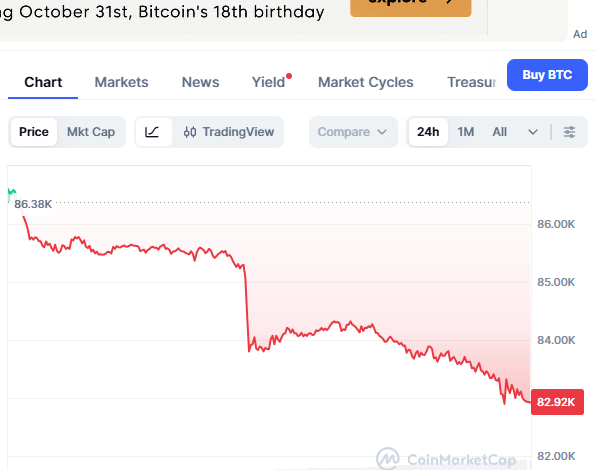Expand more time ranges chevron
The image size is (596, 470).
pos(533,132)
